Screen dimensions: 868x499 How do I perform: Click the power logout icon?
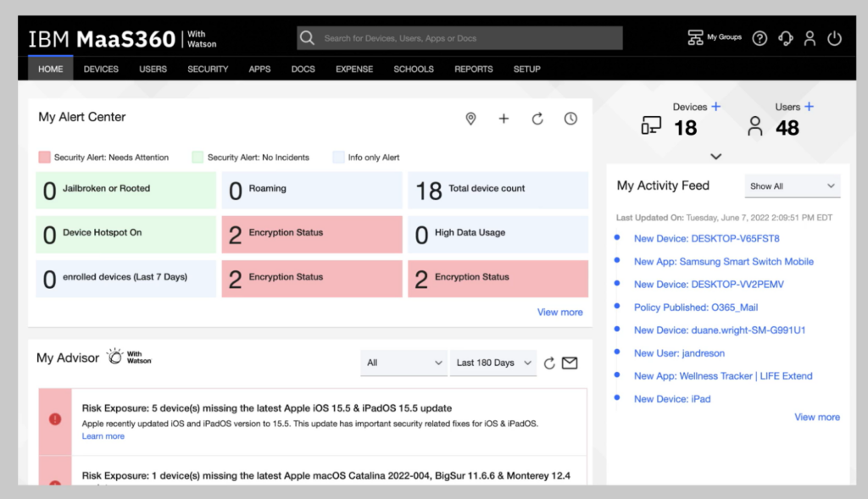tap(834, 38)
